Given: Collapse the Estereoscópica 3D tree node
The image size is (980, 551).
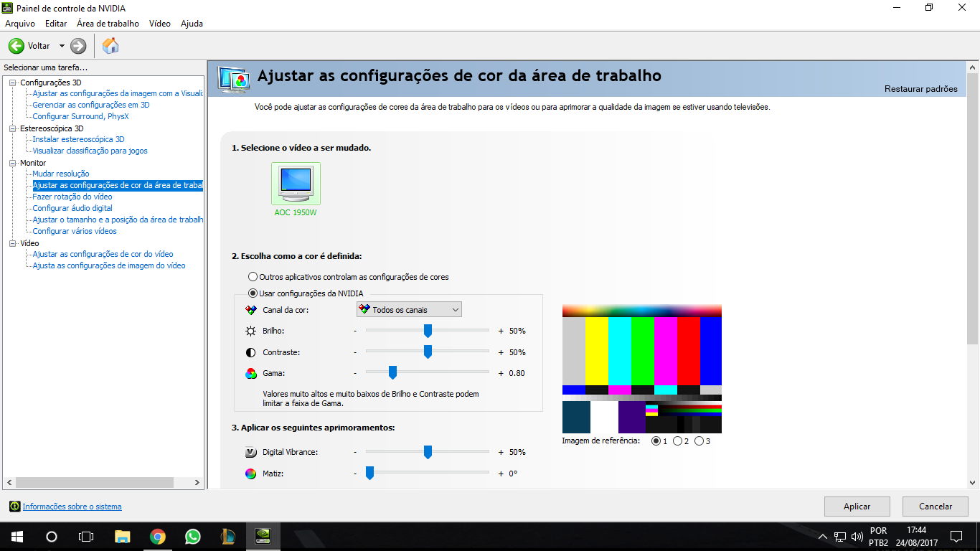Looking at the screenshot, I should [13, 128].
